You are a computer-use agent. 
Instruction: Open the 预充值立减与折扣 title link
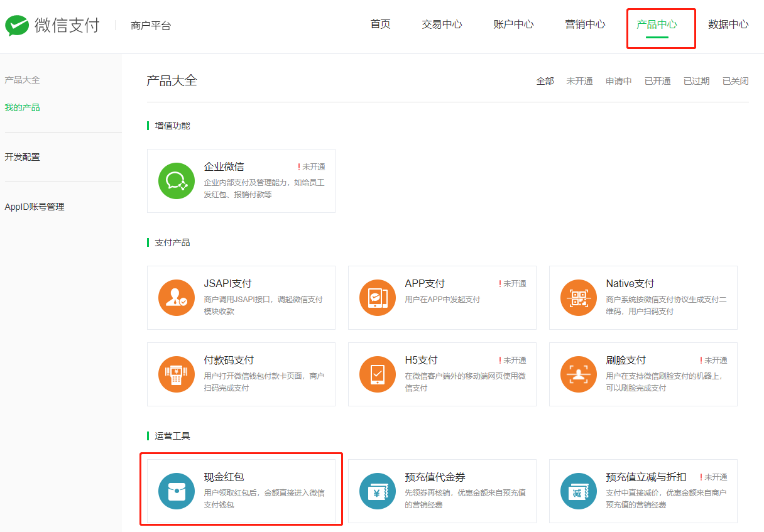point(646,477)
